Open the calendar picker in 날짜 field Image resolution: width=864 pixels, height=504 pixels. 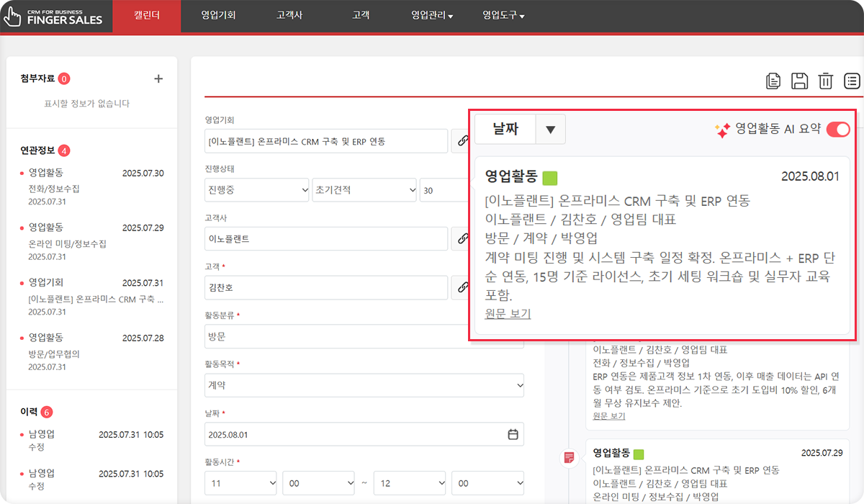[x=513, y=434]
